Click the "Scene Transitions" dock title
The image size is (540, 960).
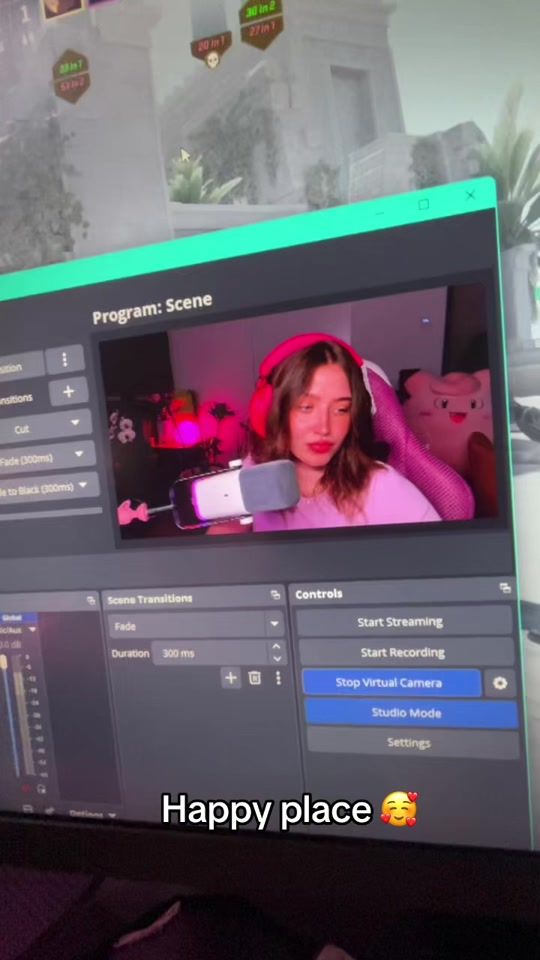point(149,599)
